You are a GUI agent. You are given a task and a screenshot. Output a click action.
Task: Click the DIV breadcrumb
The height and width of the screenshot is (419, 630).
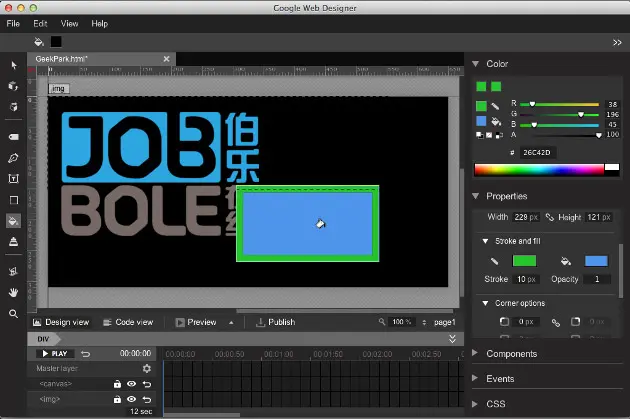(43, 339)
